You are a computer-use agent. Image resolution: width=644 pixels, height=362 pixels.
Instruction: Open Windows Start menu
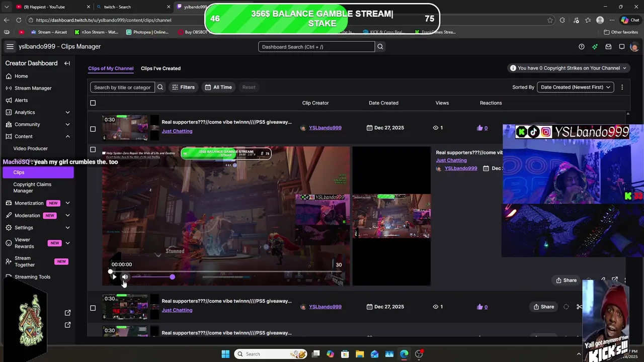[225, 354]
